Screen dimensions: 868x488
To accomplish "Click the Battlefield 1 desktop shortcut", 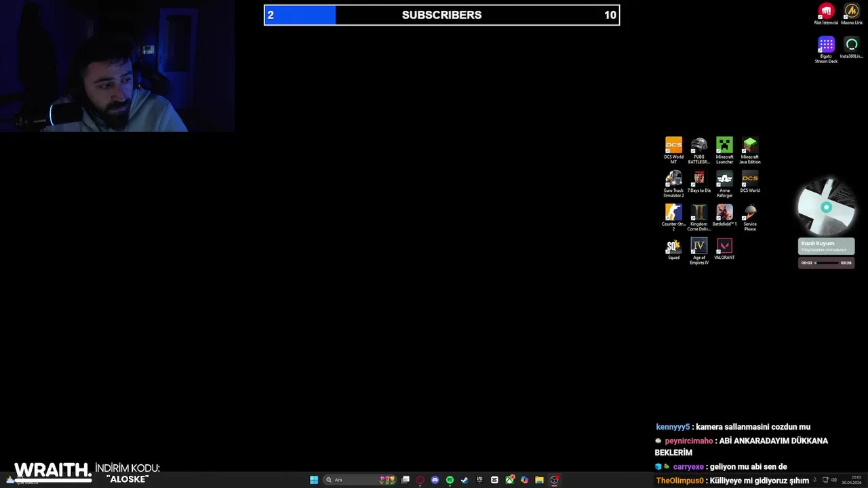I will pyautogui.click(x=724, y=216).
